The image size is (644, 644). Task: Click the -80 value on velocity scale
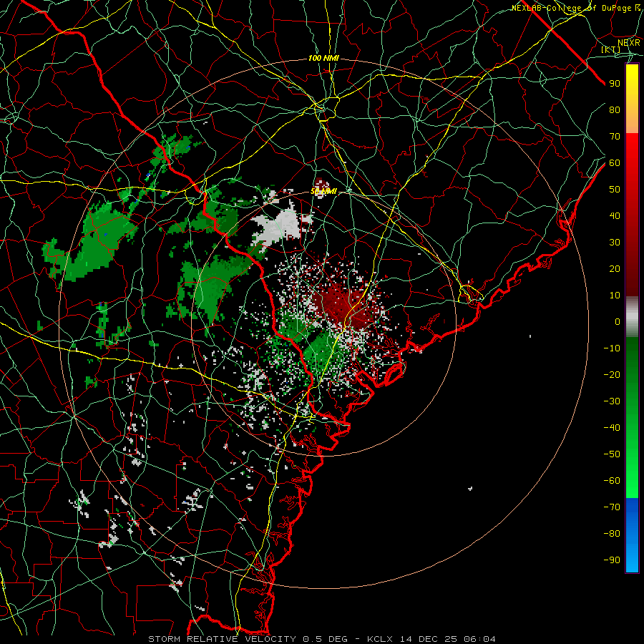click(x=612, y=534)
